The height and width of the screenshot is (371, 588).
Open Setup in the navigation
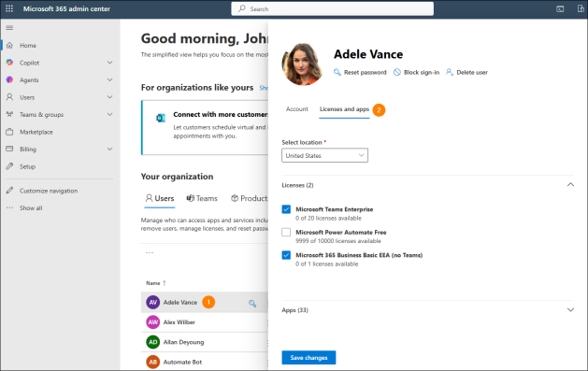tap(28, 166)
